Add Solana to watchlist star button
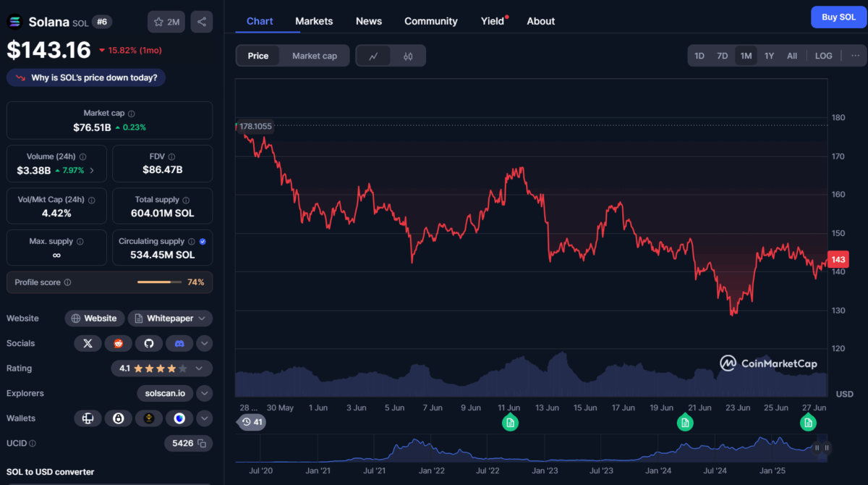 [166, 22]
